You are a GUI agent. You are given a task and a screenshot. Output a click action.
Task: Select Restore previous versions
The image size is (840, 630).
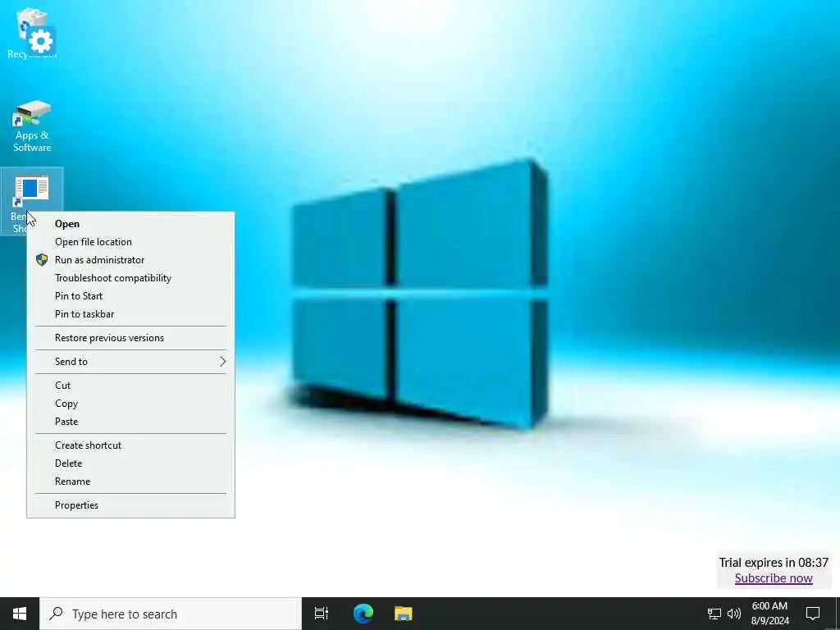tap(130, 338)
